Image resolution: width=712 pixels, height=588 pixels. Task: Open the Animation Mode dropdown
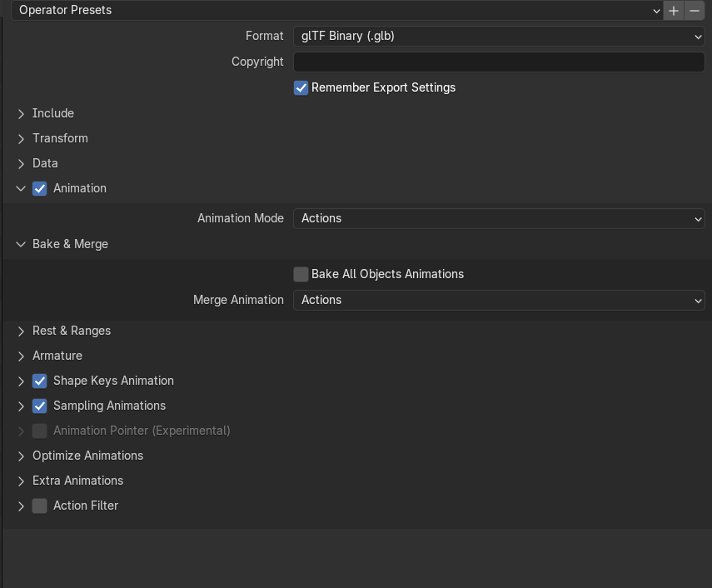tap(499, 218)
